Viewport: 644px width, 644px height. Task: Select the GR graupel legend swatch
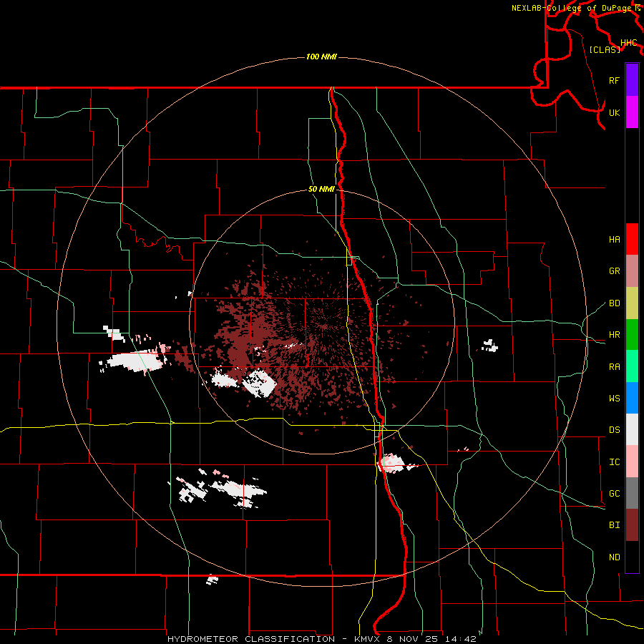tap(632, 270)
